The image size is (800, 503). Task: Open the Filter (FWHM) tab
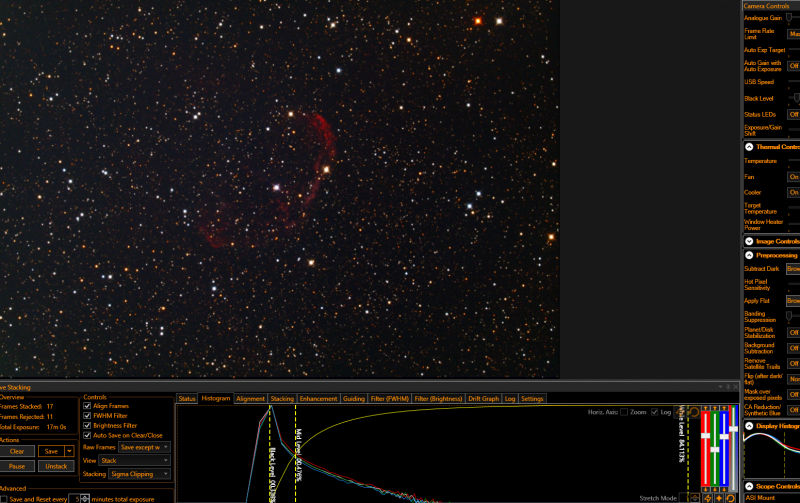tap(390, 398)
